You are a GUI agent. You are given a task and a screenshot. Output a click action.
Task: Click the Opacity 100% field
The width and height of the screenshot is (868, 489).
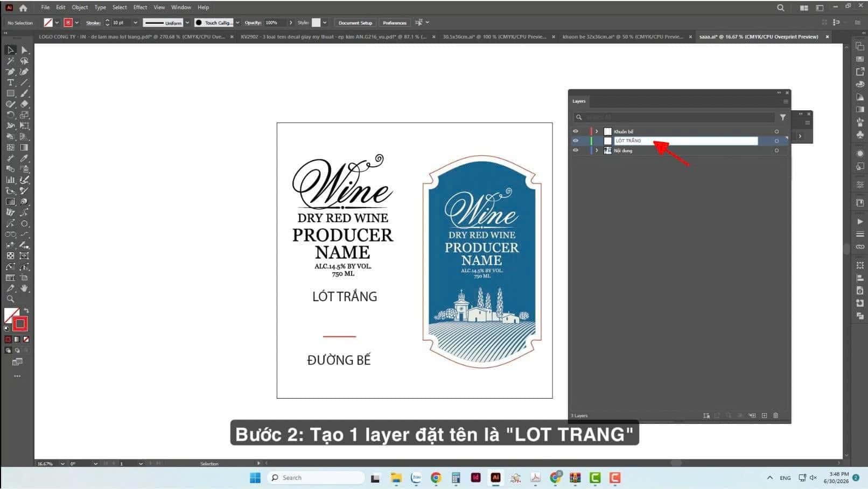pyautogui.click(x=275, y=23)
